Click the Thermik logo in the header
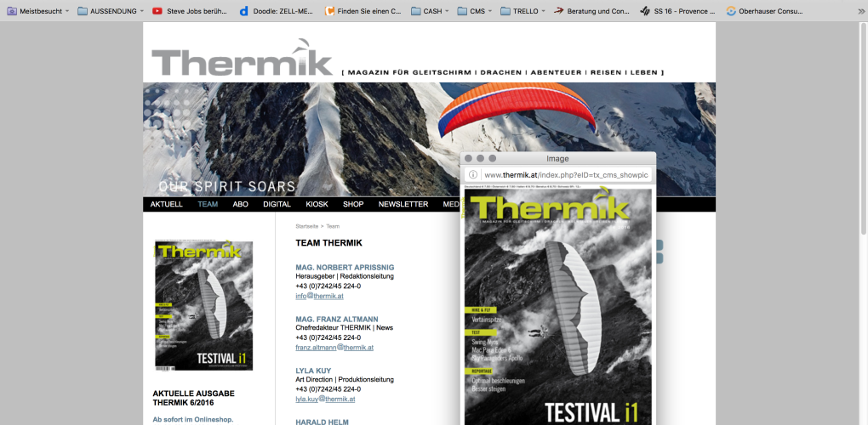868x425 pixels. click(x=242, y=59)
